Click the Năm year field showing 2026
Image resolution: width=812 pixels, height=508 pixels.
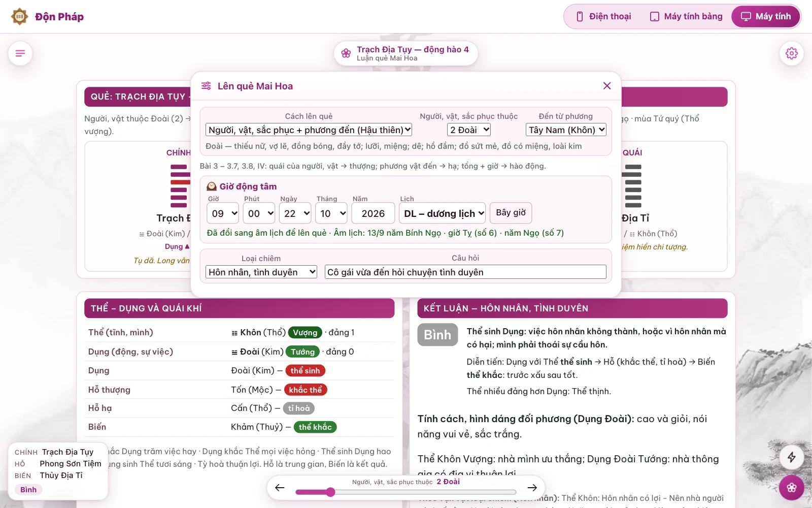click(x=373, y=213)
